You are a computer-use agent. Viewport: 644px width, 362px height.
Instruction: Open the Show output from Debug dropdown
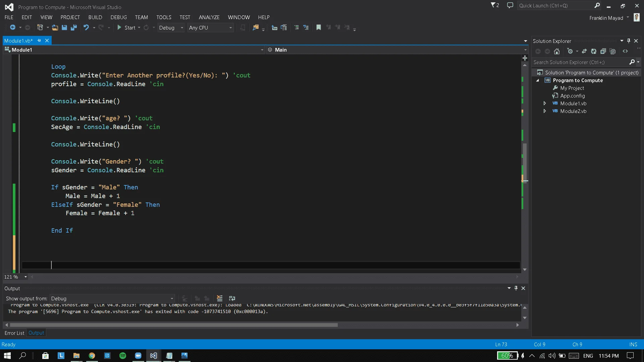tap(112, 299)
